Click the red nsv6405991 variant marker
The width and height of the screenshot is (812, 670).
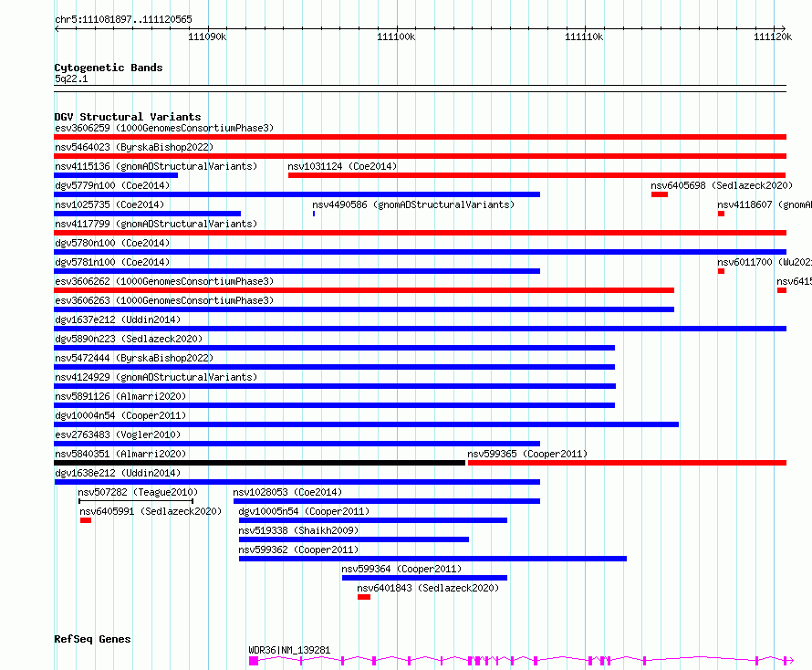pyautogui.click(x=86, y=520)
